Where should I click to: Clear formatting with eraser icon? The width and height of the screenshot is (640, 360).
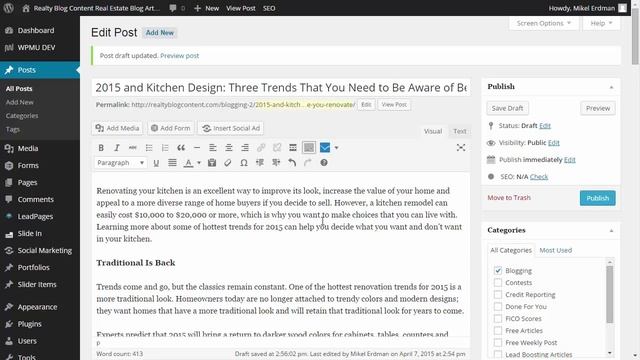pos(228,163)
